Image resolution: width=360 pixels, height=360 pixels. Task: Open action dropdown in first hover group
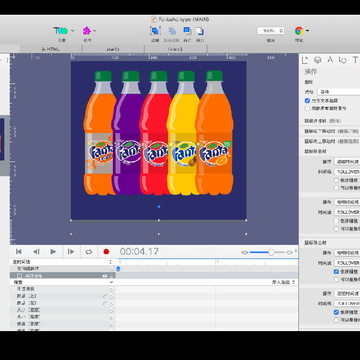coord(347,162)
